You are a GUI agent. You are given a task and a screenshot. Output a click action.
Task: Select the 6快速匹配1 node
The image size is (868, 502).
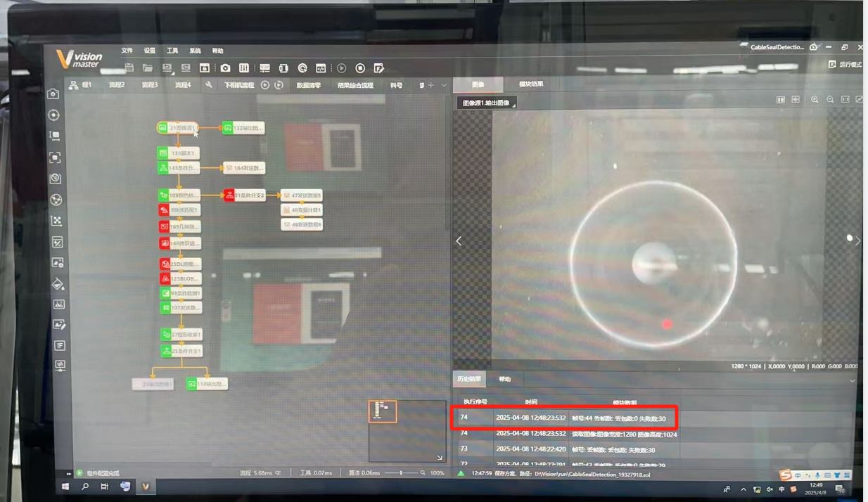179,210
